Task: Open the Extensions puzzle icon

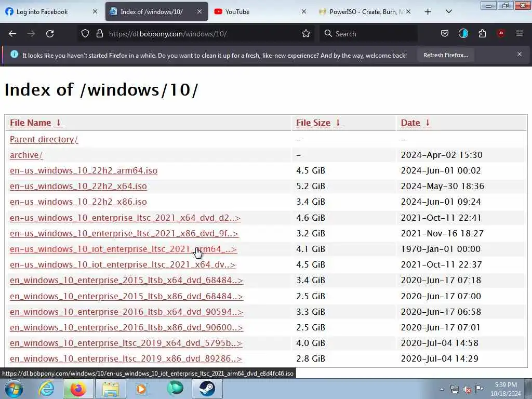Action: (x=482, y=34)
